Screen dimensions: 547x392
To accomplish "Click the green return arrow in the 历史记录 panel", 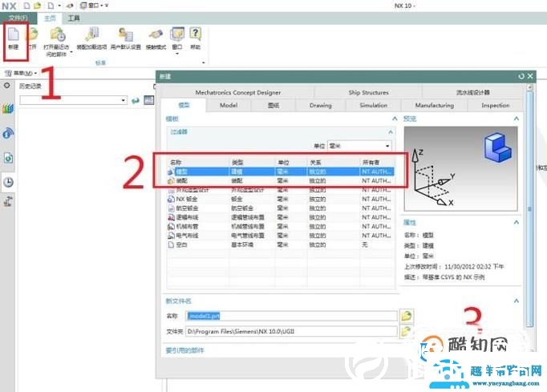I will coord(136,100).
